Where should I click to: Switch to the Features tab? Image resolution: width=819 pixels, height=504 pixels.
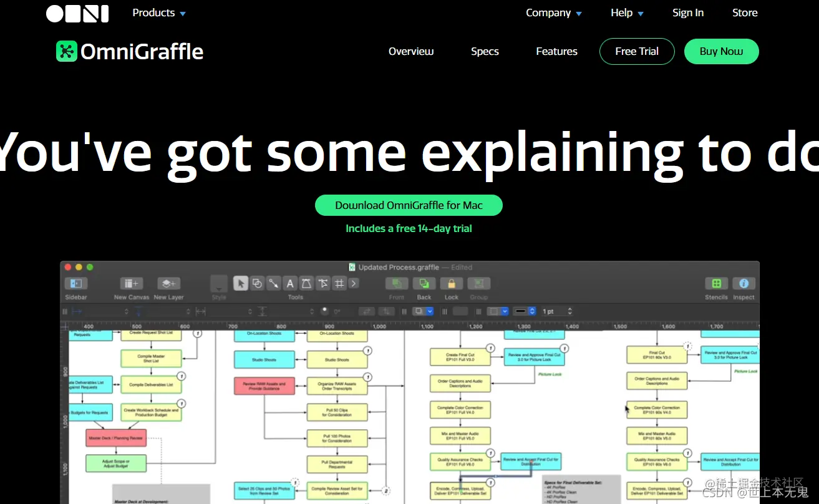(556, 51)
